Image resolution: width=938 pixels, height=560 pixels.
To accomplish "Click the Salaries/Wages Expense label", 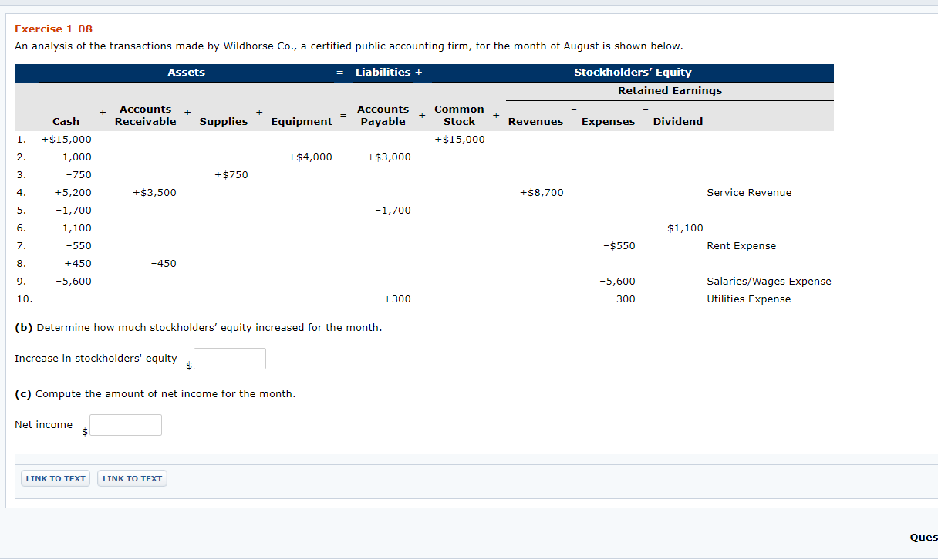I will 769,282.
